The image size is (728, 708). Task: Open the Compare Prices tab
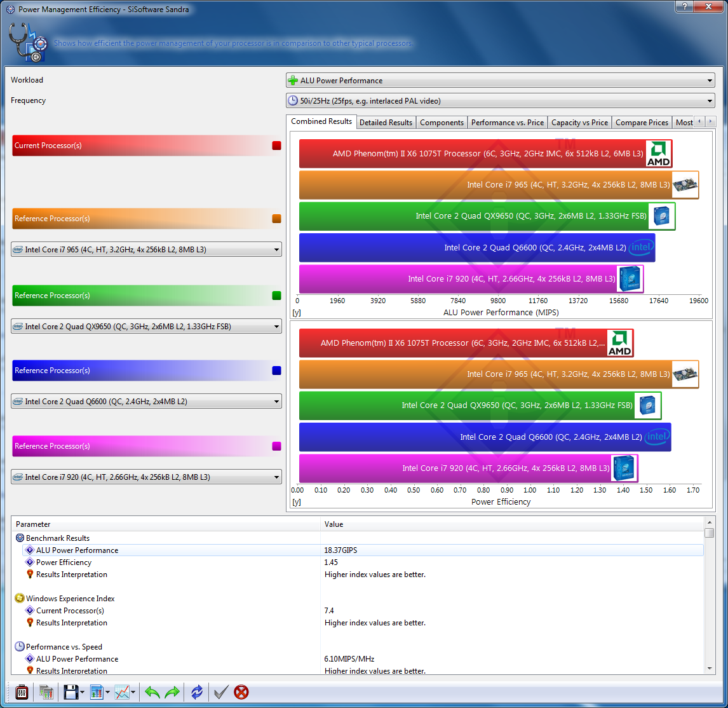click(x=642, y=123)
